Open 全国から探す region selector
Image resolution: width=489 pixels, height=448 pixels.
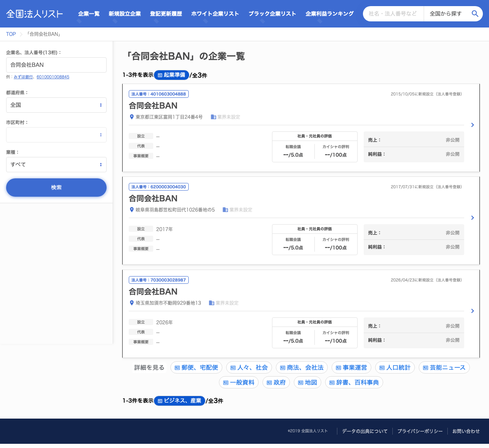tap(445, 14)
